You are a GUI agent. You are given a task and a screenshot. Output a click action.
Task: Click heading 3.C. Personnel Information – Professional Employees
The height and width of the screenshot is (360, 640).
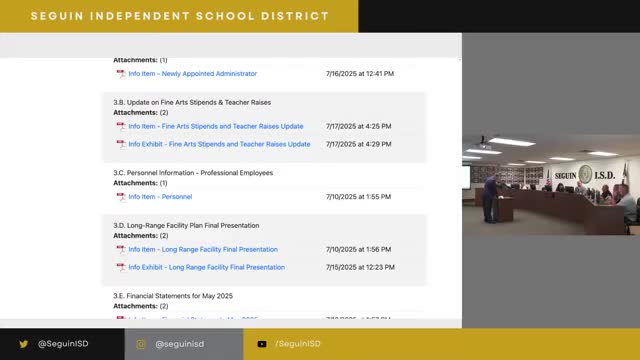pyautogui.click(x=193, y=173)
